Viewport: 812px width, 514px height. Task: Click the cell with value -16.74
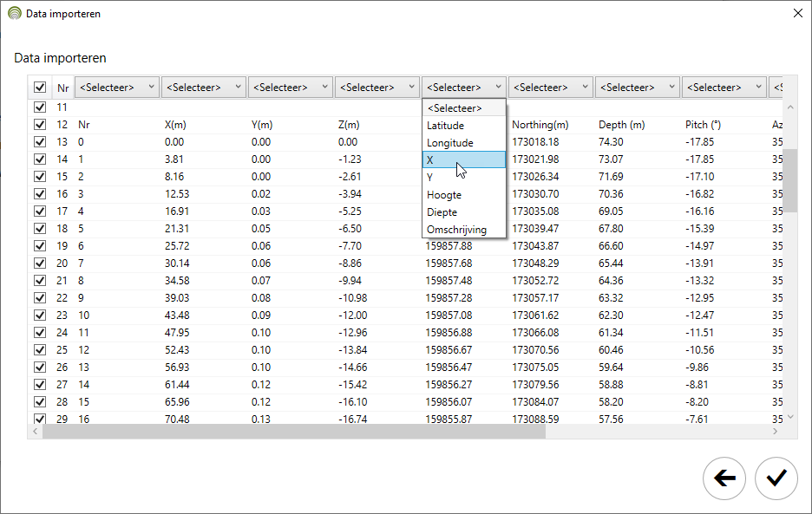pyautogui.click(x=353, y=419)
